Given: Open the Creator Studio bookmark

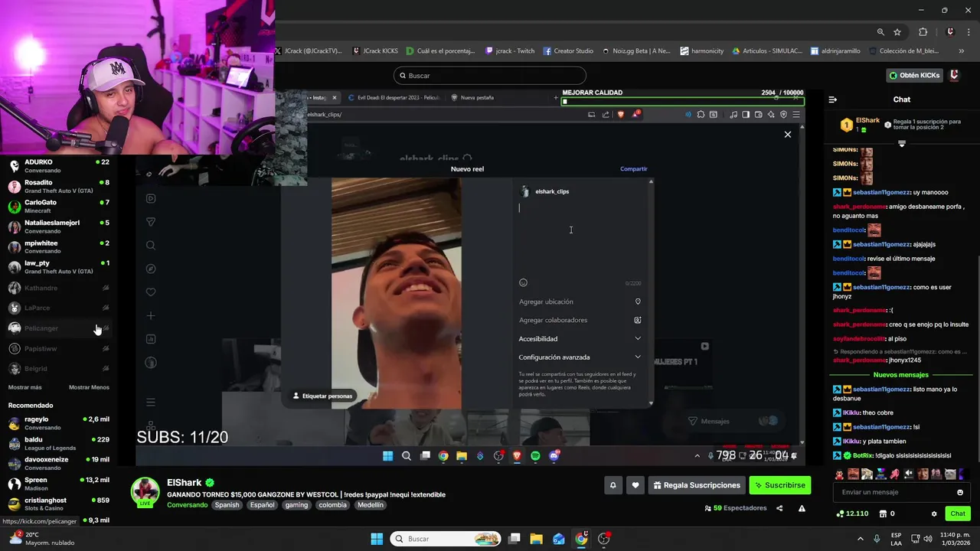Looking at the screenshot, I should 568,51.
